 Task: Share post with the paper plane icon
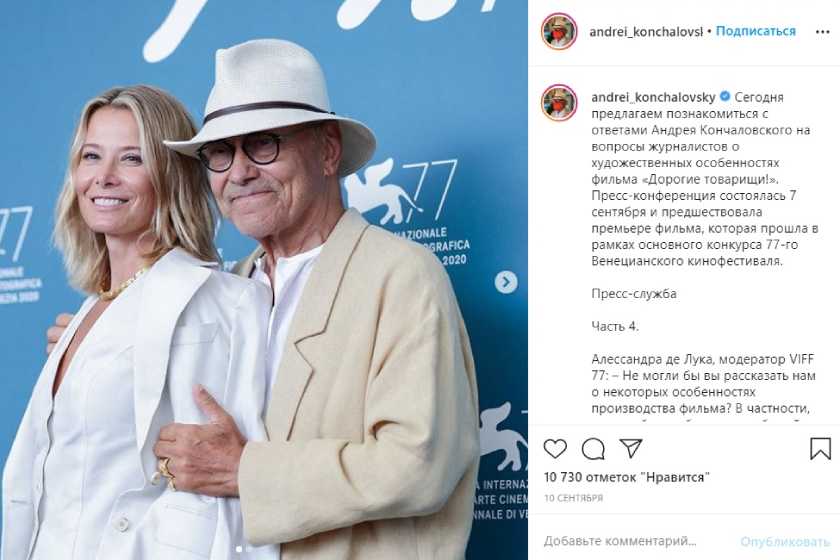(x=631, y=448)
